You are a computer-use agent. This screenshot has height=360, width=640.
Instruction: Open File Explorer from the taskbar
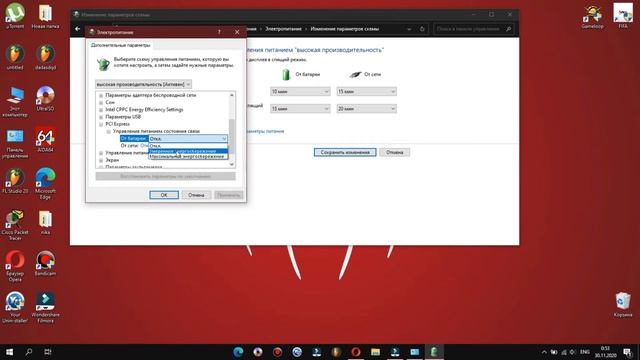(x=376, y=352)
